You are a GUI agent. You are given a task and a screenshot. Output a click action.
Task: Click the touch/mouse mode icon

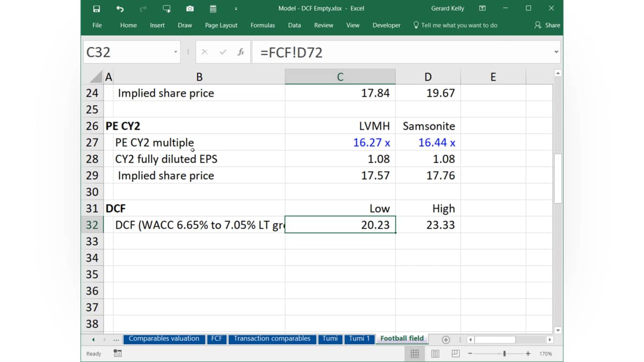166,9
